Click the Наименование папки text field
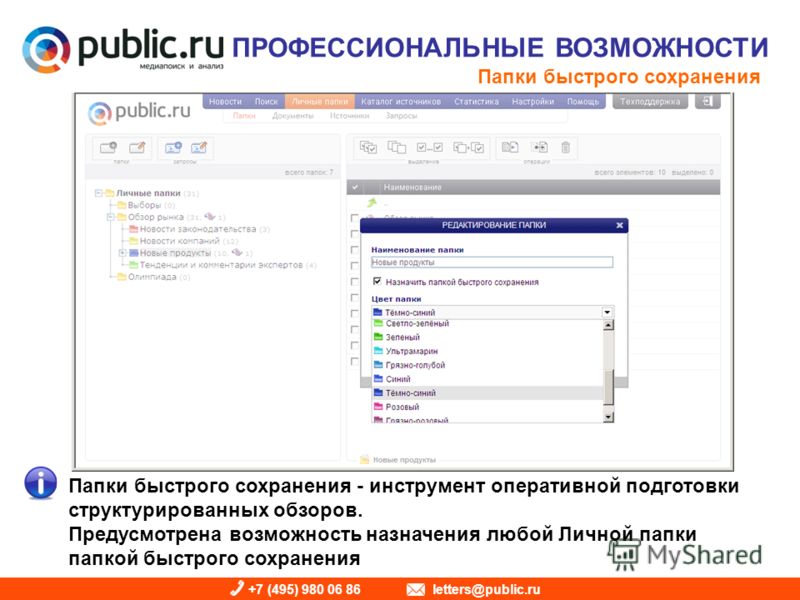This screenshot has height=600, width=800. pos(492,262)
